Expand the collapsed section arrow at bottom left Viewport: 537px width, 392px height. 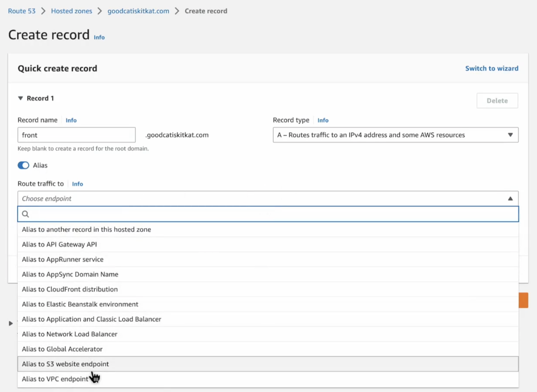[11, 323]
